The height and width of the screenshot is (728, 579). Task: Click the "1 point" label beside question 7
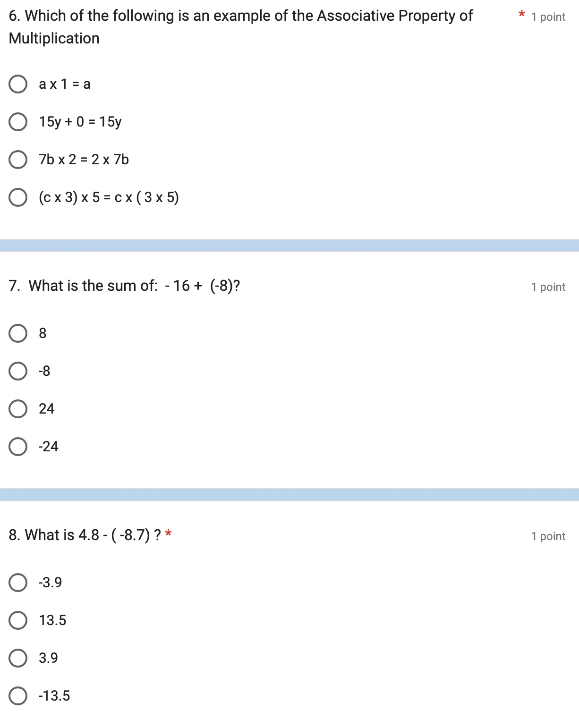(548, 286)
